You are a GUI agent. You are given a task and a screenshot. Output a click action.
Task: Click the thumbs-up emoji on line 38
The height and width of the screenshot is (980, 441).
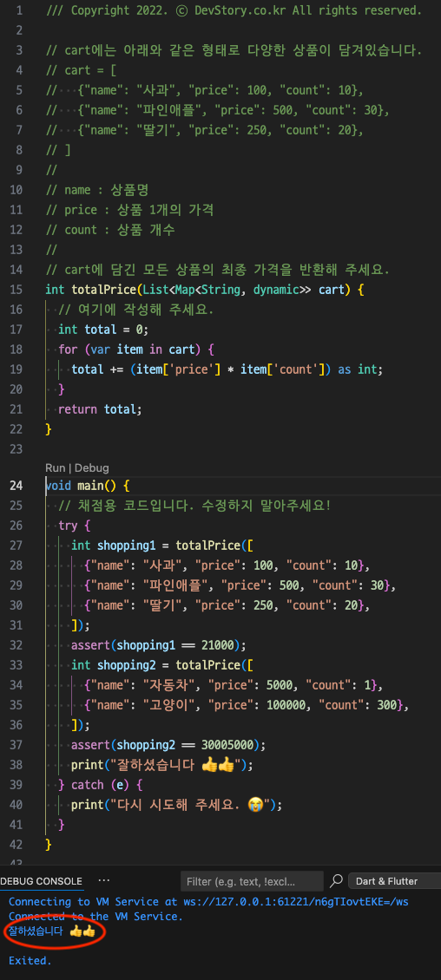tap(218, 765)
